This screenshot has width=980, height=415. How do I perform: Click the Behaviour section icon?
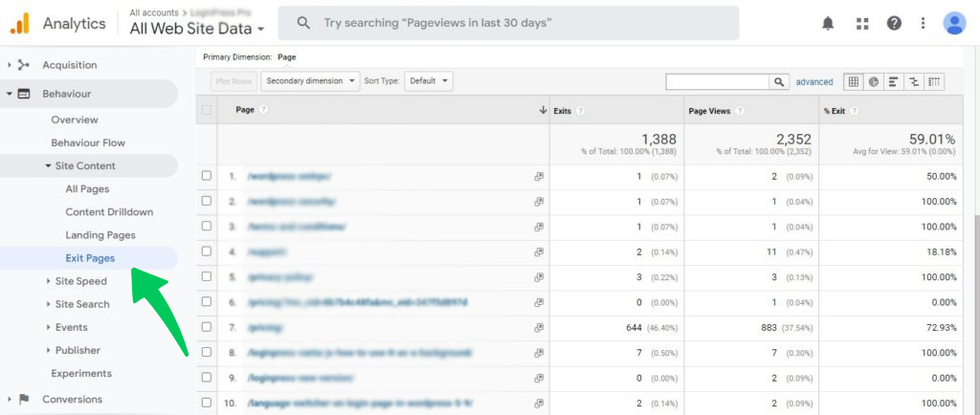point(24,95)
